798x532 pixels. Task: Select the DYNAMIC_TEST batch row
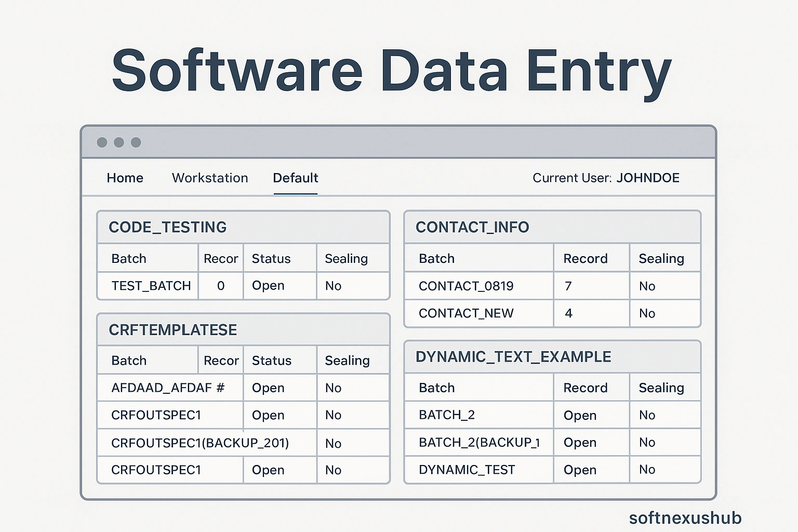[467, 470]
